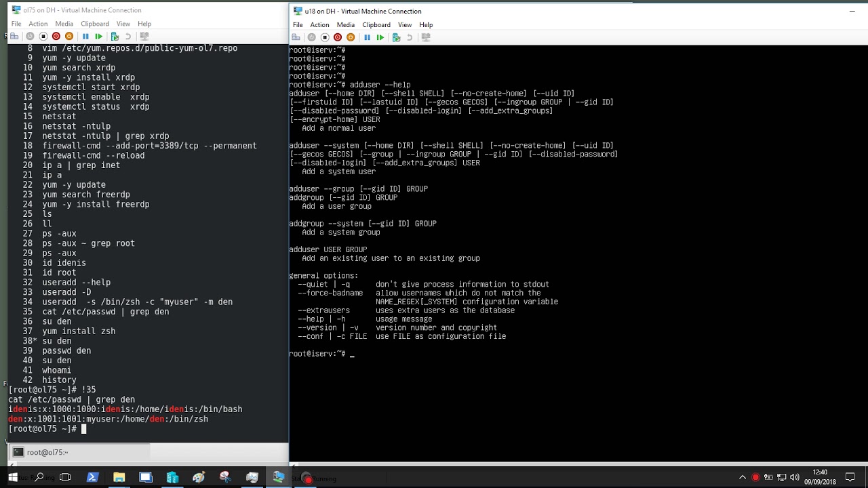This screenshot has width=868, height=488.
Task: Toggle enhanced session in u18 toolbar
Action: tap(426, 37)
